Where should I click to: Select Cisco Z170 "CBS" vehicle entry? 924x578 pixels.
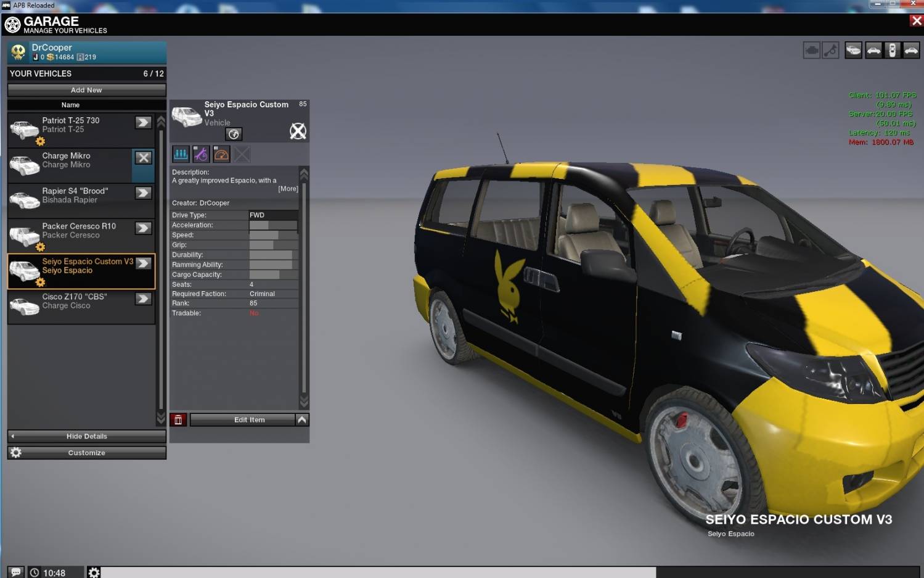(x=74, y=302)
